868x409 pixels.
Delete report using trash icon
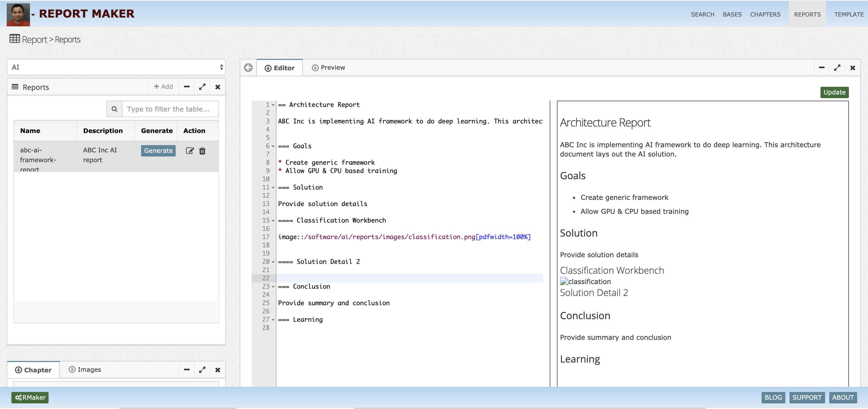tap(202, 151)
